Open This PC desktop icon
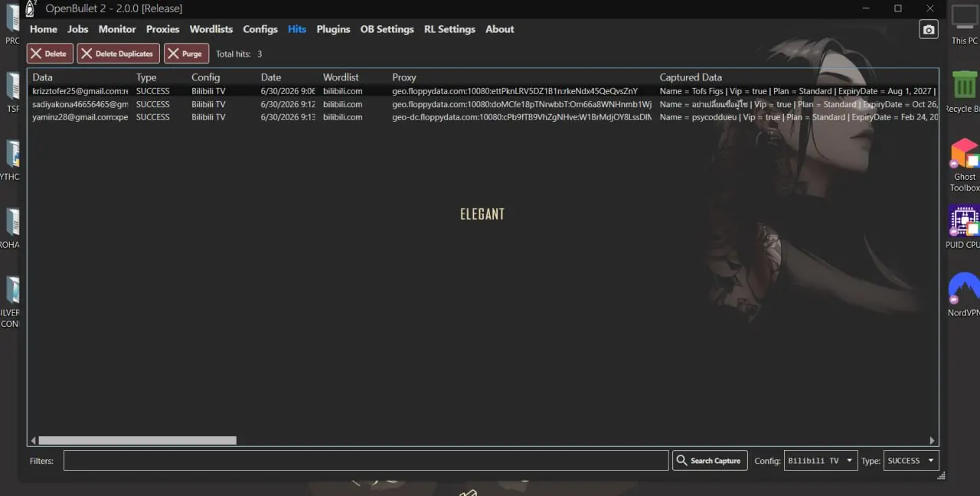Image resolution: width=980 pixels, height=496 pixels. (965, 24)
